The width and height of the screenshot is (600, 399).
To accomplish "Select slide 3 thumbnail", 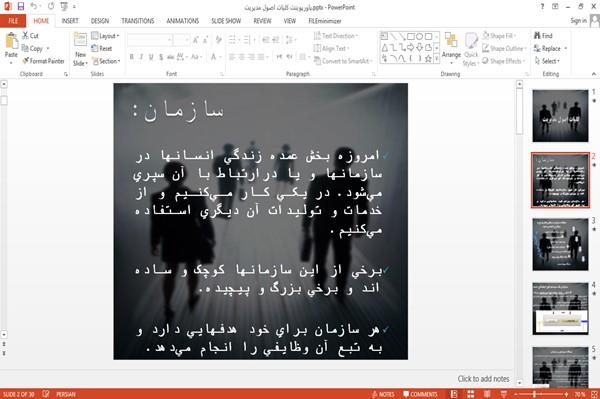I will coord(560,244).
